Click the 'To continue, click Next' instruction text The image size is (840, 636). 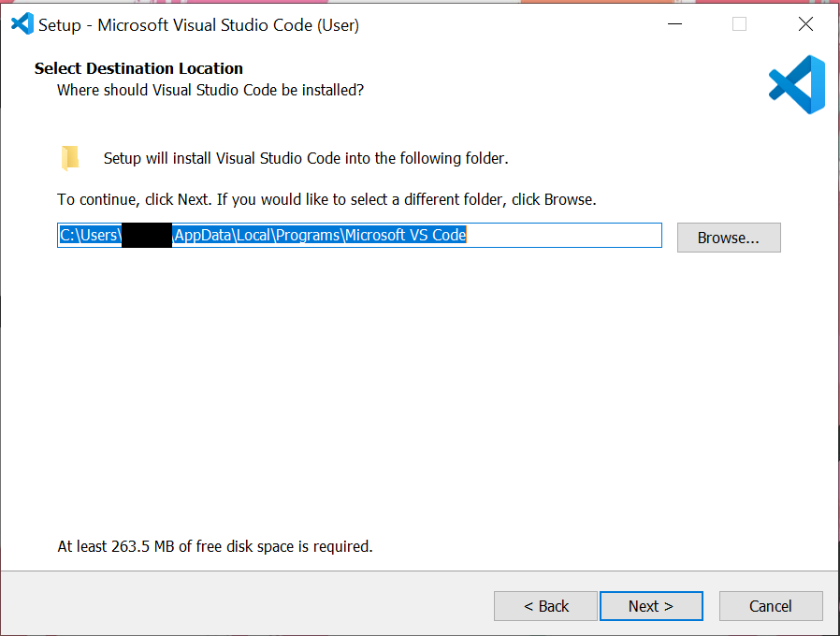326,199
